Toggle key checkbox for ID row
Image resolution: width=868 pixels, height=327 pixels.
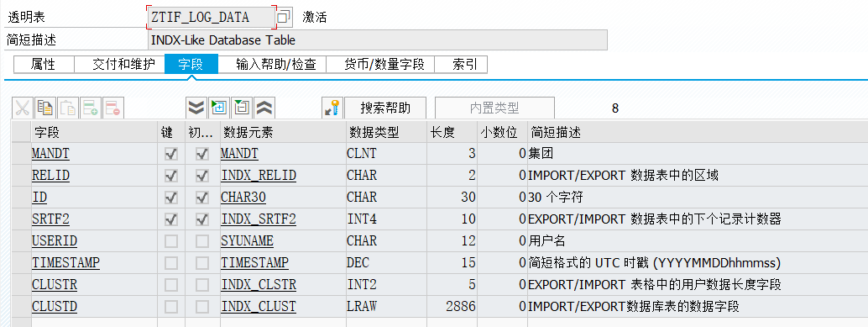(x=171, y=198)
